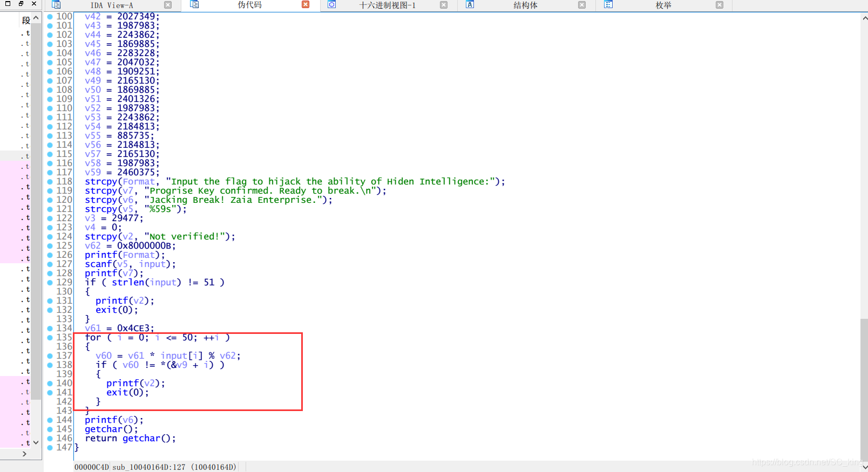Screen dimensions: 868x472
Task: Select the "Jacking Break! Zaia Enterprise." string
Action: 233,200
